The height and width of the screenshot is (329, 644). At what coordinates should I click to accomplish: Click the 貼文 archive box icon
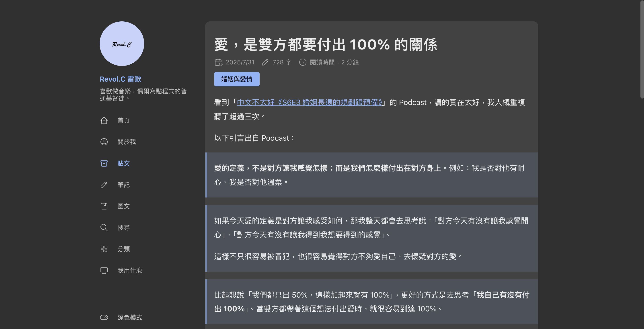pyautogui.click(x=104, y=163)
